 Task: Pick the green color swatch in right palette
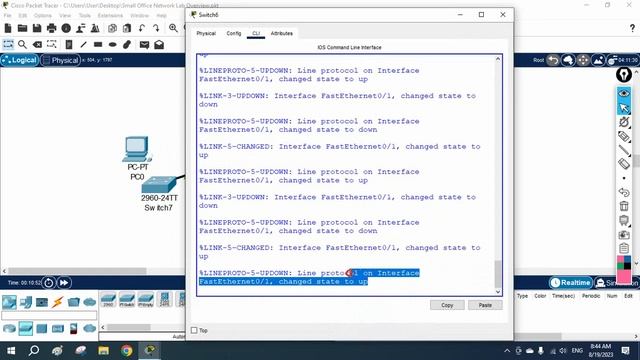pyautogui.click(x=620, y=266)
